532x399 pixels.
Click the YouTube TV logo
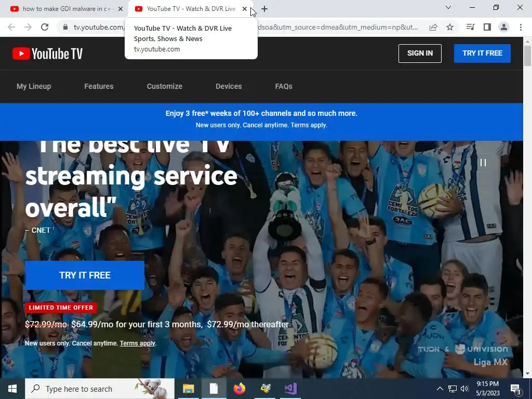(47, 54)
